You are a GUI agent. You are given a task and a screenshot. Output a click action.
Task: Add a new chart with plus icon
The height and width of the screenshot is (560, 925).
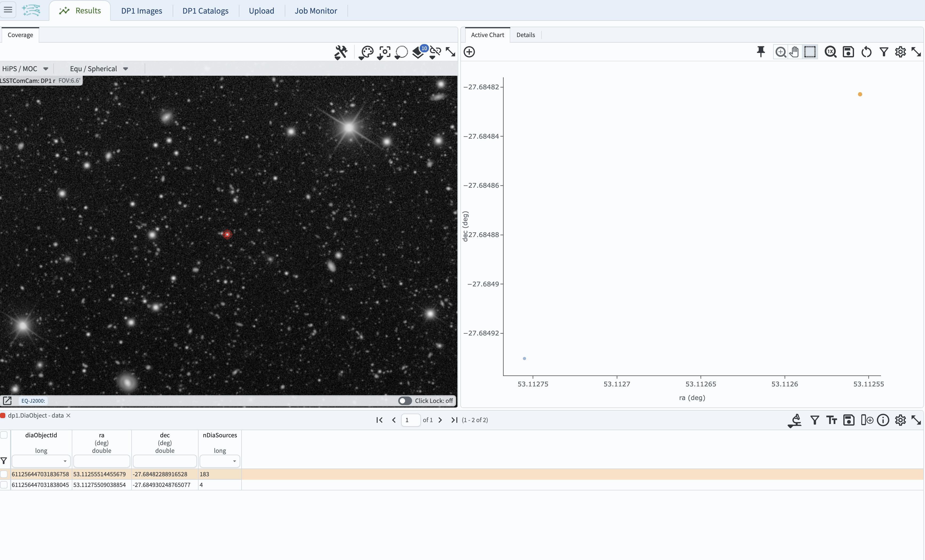[x=469, y=52]
